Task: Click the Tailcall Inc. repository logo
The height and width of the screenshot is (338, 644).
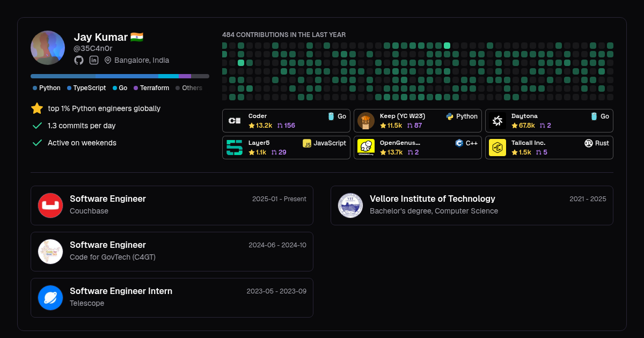Action: [497, 148]
